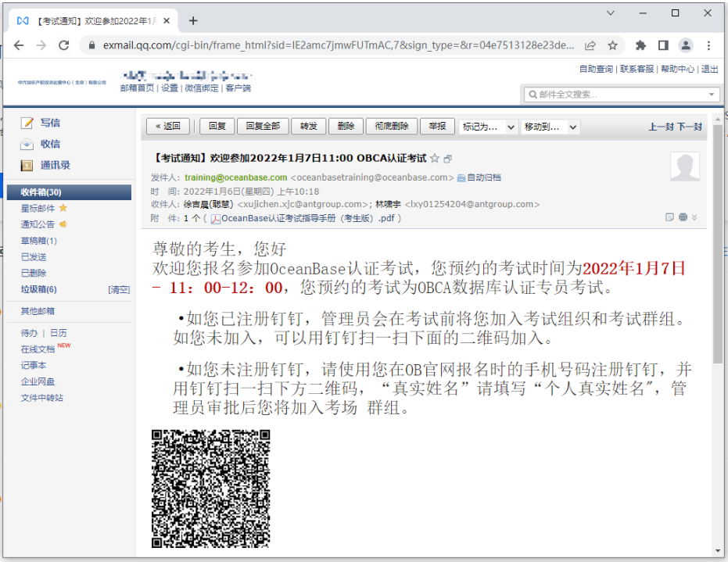This screenshot has width=728, height=562.
Task: Click the magnifier icon in mail search
Action: 533,95
